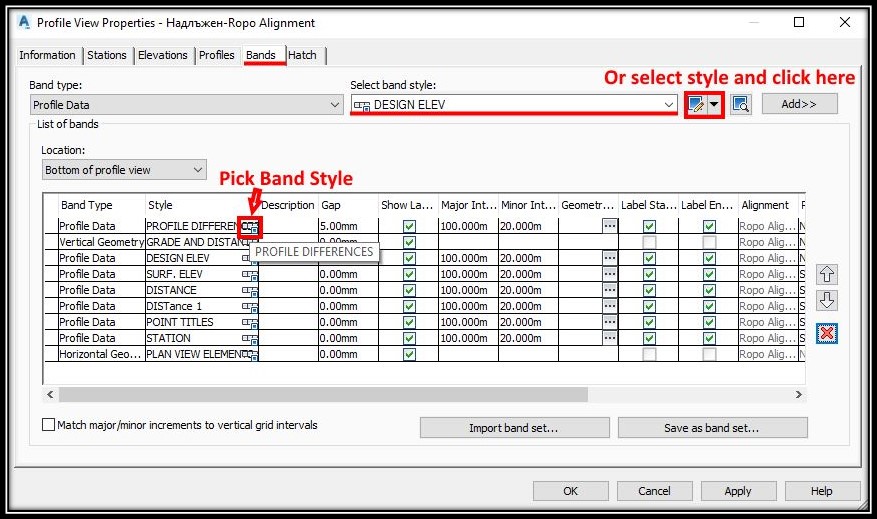The image size is (877, 519).
Task: Move selected band down with arrow
Action: (x=827, y=301)
